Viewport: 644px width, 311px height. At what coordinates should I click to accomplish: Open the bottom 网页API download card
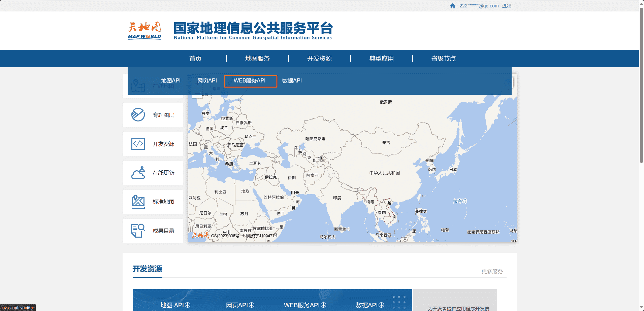[240, 305]
